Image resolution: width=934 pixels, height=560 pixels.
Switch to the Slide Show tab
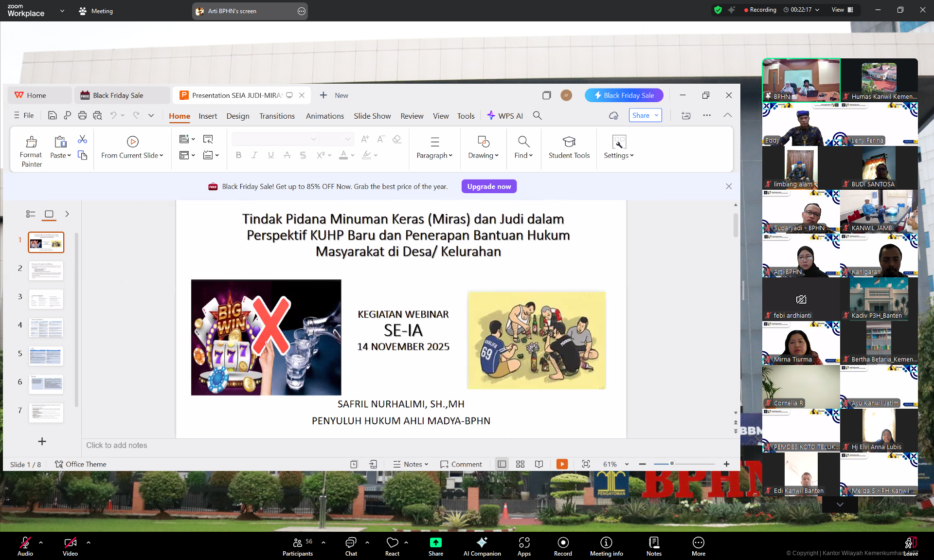click(372, 116)
